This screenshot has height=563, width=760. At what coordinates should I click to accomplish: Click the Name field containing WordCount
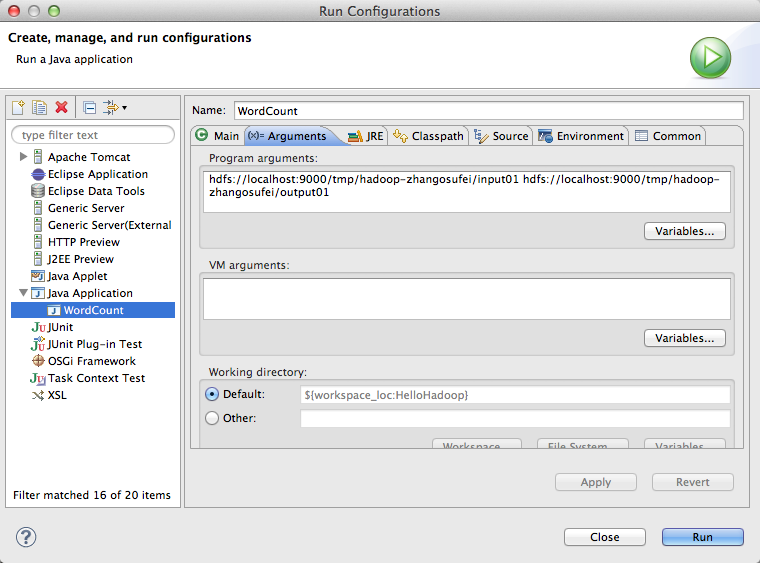coord(489,110)
